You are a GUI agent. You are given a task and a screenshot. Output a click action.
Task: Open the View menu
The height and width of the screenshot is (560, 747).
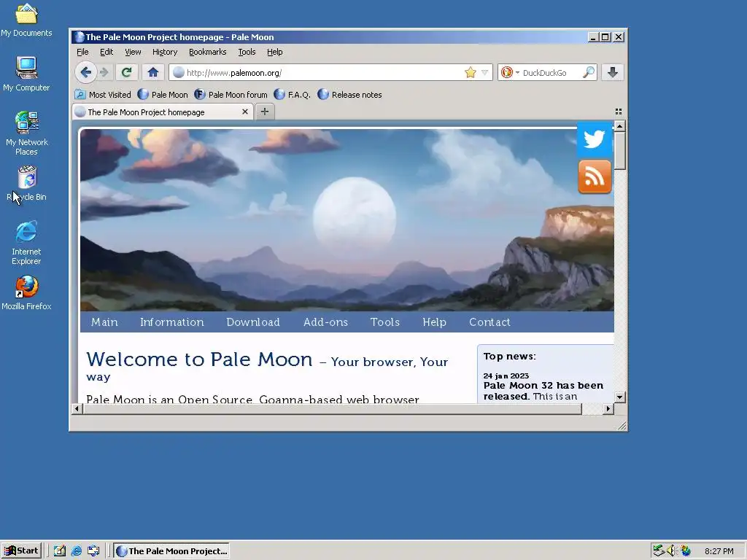point(133,52)
